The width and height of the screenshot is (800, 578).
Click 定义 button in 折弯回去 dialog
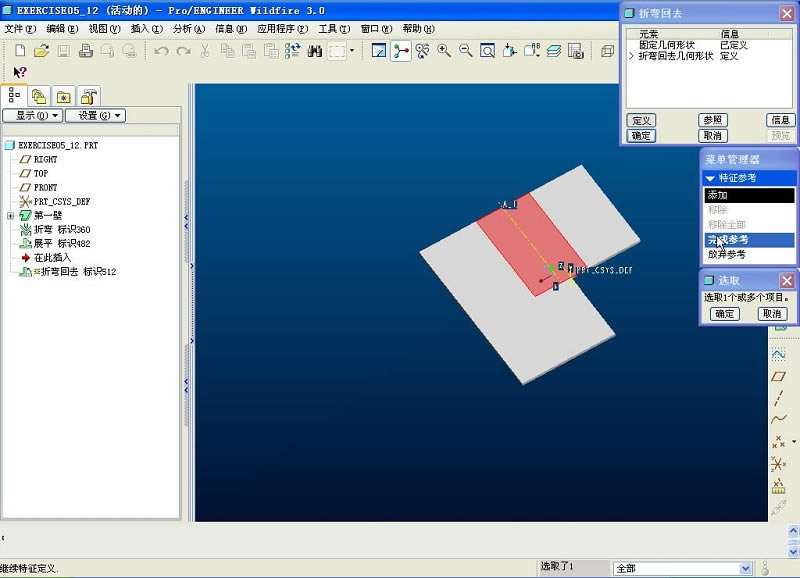click(x=641, y=120)
